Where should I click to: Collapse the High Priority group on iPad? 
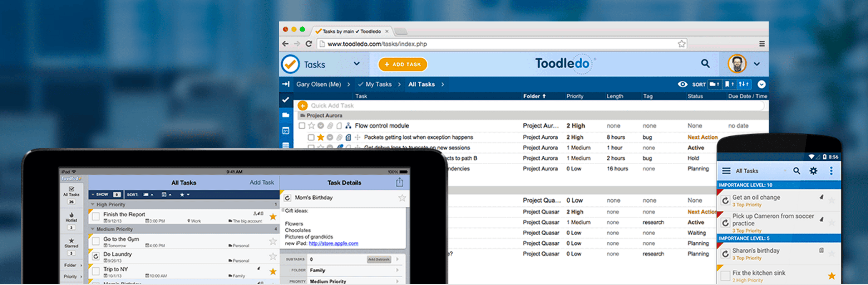pos(93,204)
